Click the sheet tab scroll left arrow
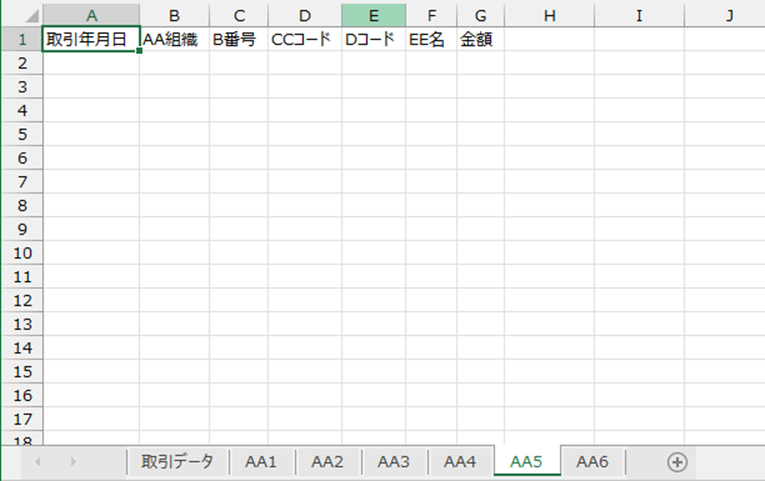765x481 pixels. (x=39, y=462)
